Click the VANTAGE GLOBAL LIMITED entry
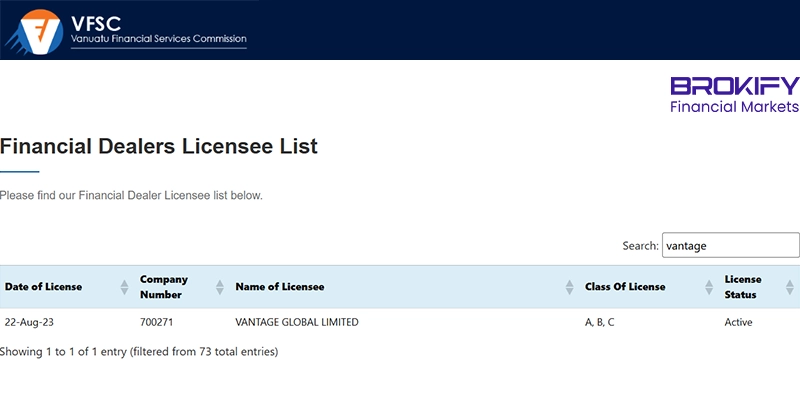Screen dimensions: 800x400 click(x=296, y=322)
